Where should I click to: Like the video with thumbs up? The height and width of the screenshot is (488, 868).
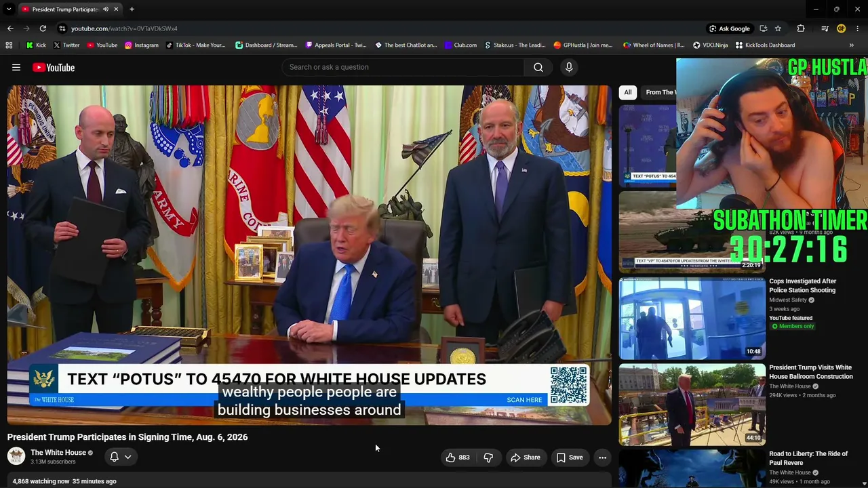458,457
